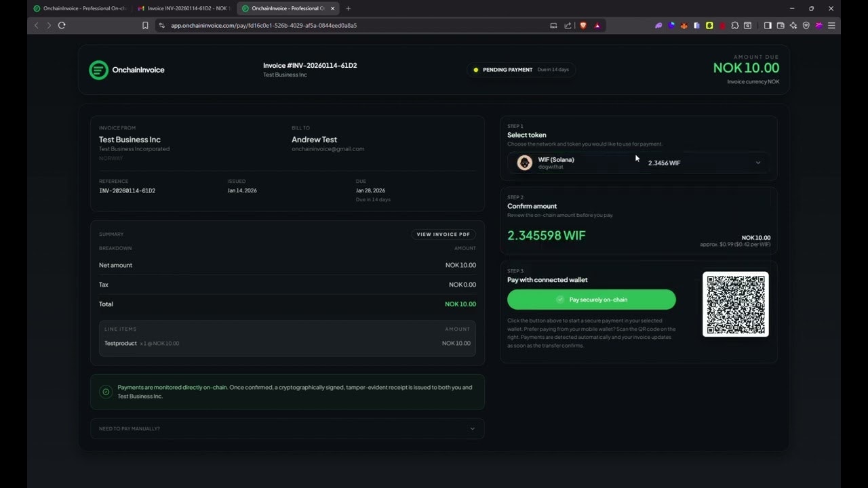Open the browser hamburger menu

pyautogui.click(x=831, y=26)
